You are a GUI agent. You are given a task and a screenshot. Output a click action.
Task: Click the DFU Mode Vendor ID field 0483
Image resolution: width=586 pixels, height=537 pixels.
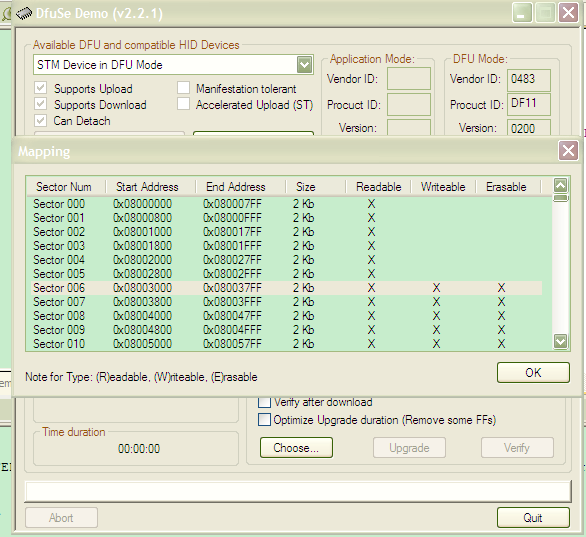click(x=529, y=80)
